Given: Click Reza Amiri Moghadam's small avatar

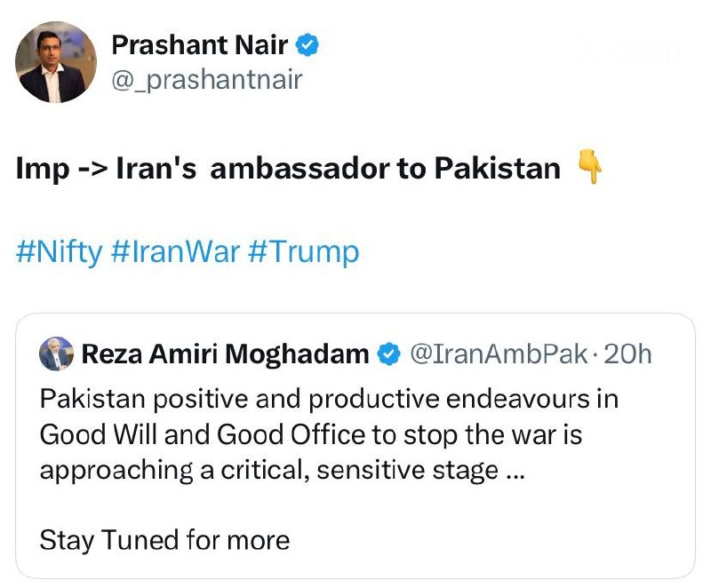Looking at the screenshot, I should (x=56, y=354).
